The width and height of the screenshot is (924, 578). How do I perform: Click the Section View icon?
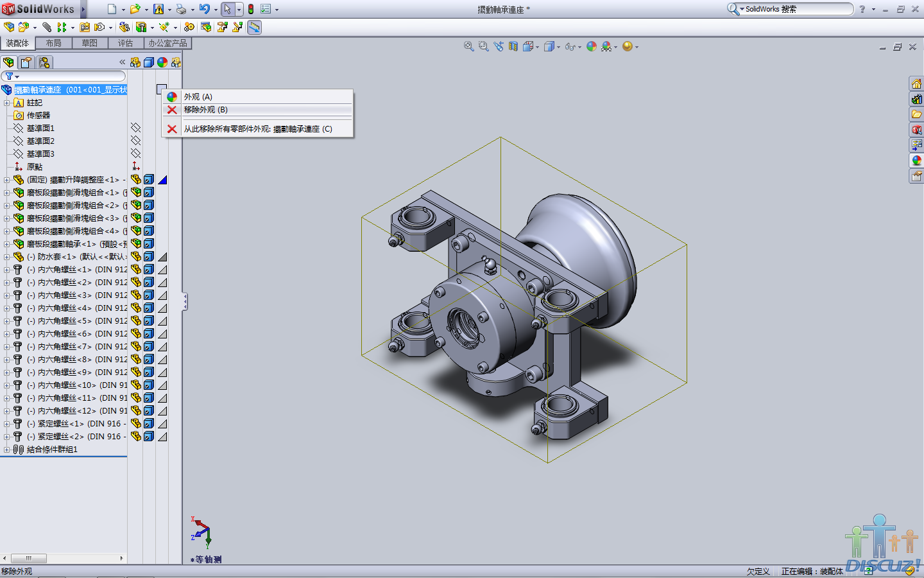pos(513,46)
